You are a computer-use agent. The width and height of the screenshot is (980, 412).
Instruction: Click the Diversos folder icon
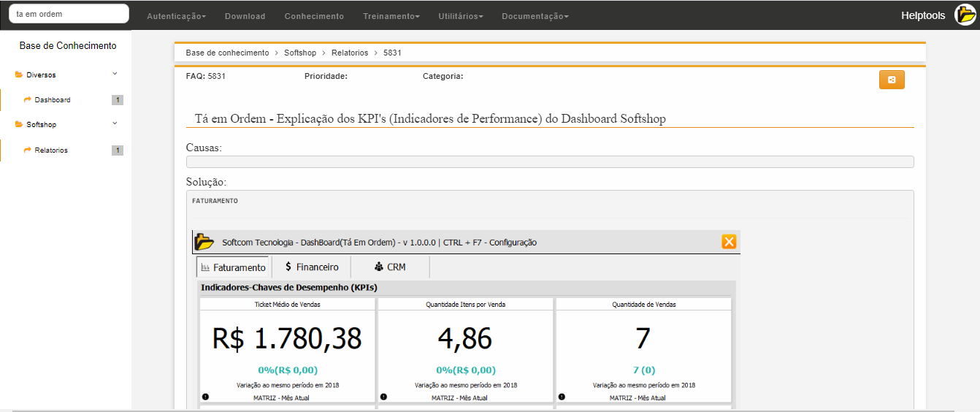(x=19, y=75)
